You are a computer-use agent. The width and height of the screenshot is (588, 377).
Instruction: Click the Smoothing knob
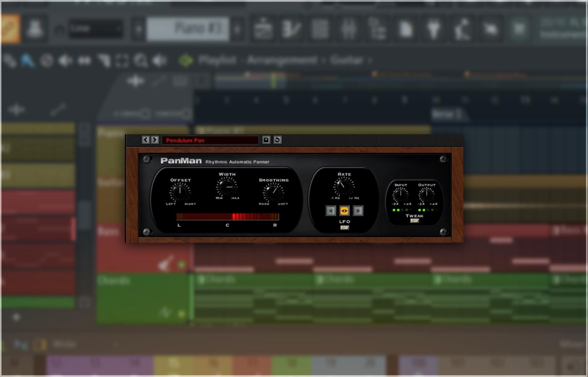(x=273, y=192)
